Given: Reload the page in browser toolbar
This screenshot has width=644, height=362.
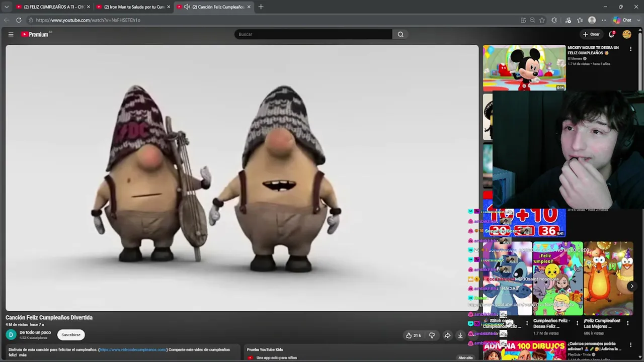Looking at the screenshot, I should (x=19, y=20).
